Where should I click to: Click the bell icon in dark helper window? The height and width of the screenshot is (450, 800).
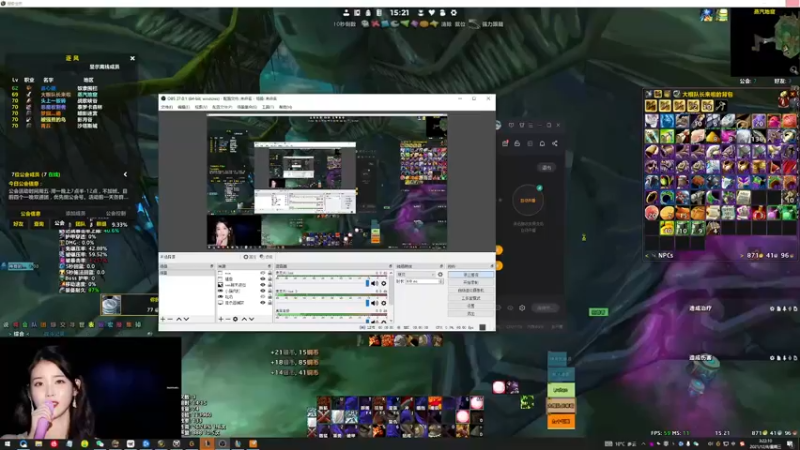click(542, 143)
